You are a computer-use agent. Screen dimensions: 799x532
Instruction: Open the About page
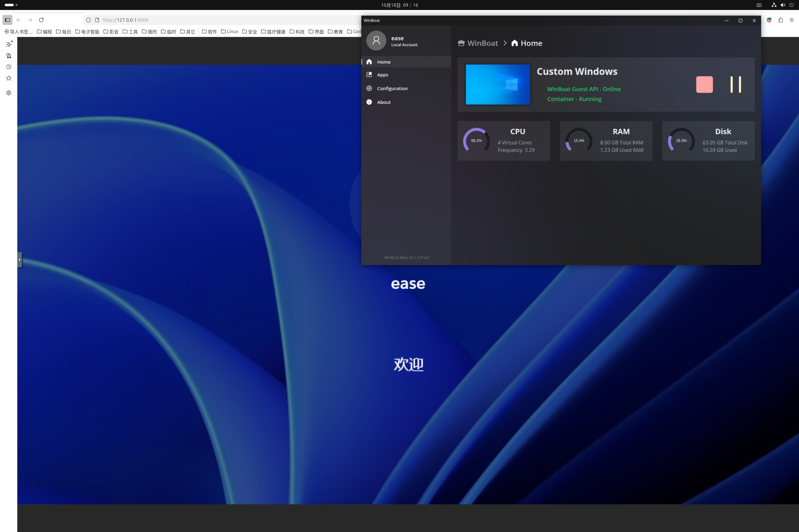click(384, 102)
